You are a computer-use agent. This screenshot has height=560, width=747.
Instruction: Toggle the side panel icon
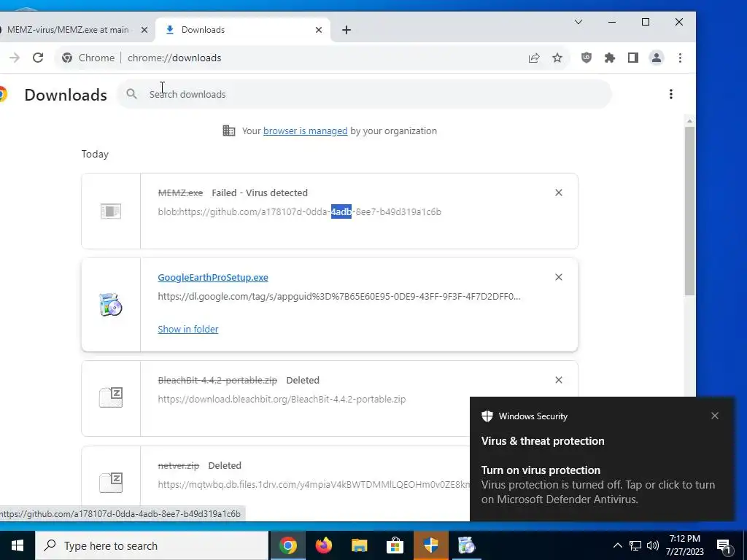(632, 58)
